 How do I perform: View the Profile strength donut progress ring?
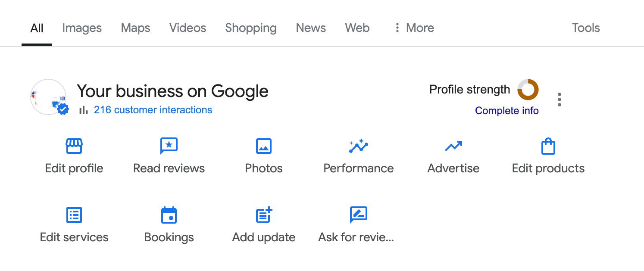[x=528, y=90]
